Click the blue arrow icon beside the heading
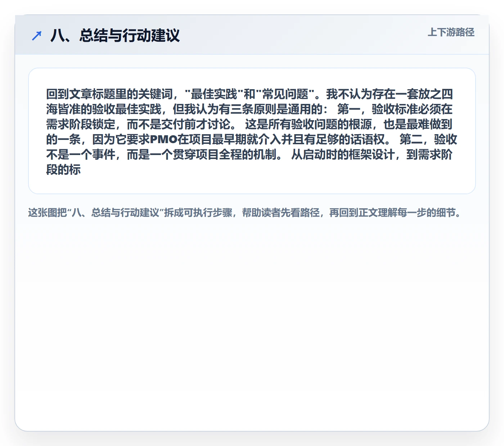The height and width of the screenshot is (446, 504). (37, 36)
